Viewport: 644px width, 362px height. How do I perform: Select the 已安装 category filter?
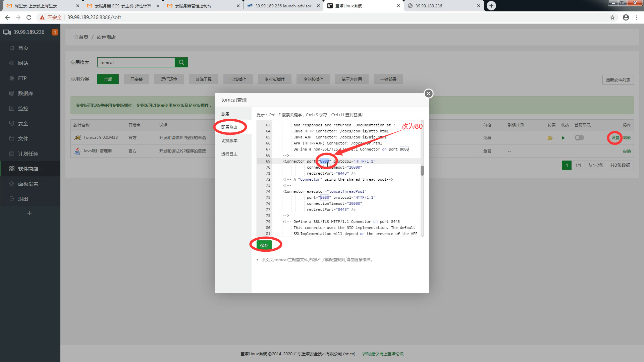[x=137, y=79]
